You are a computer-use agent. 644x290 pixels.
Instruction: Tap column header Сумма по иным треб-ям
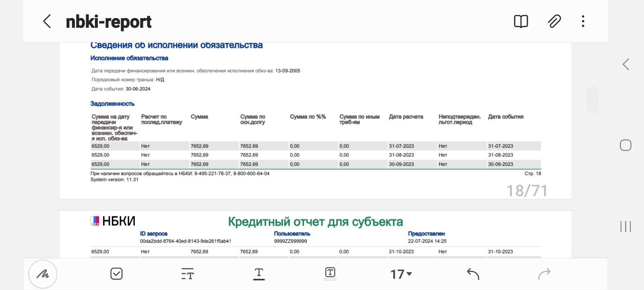[359, 119]
